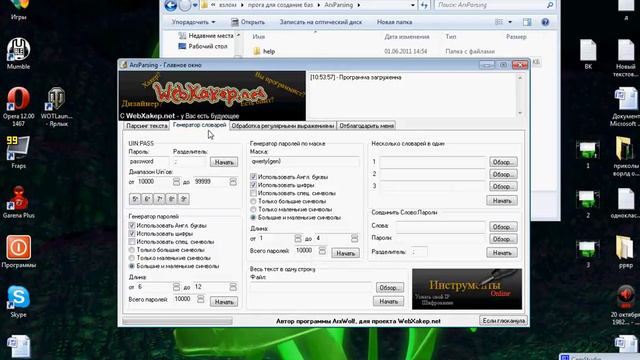Toggle digits checkbox in Генератор паролей
This screenshot has width=640, height=360.
pos(132,233)
